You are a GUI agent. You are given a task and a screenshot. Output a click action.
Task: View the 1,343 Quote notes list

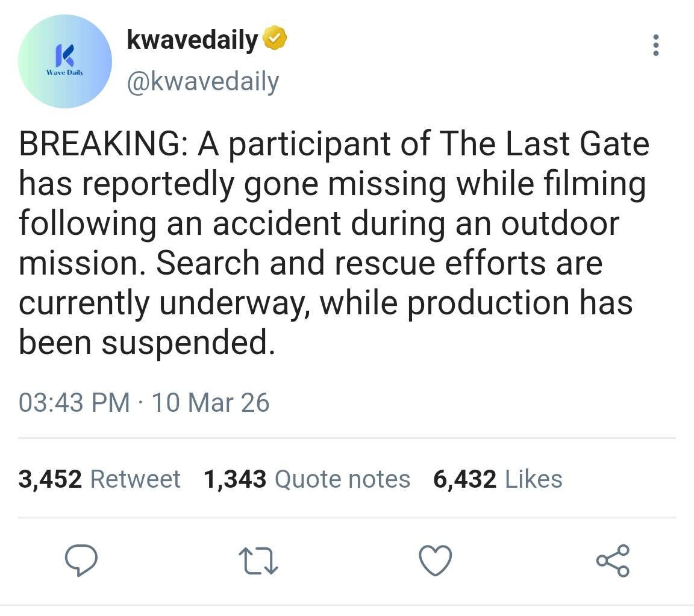tap(307, 479)
